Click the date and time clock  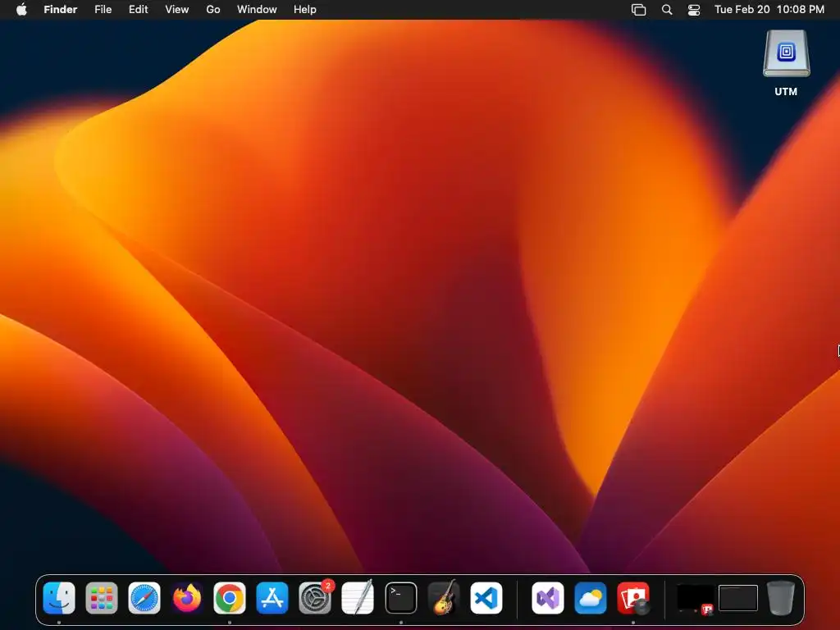coord(769,10)
